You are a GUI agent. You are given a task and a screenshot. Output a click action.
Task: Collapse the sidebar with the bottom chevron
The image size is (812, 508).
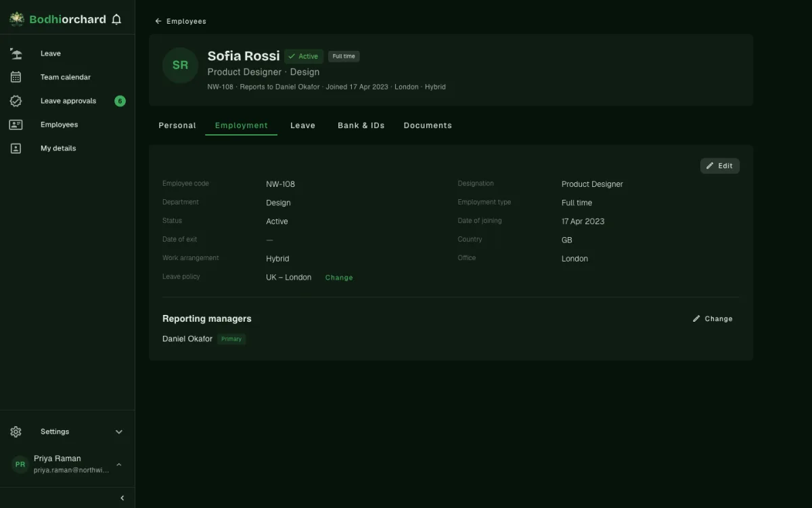[x=122, y=498]
